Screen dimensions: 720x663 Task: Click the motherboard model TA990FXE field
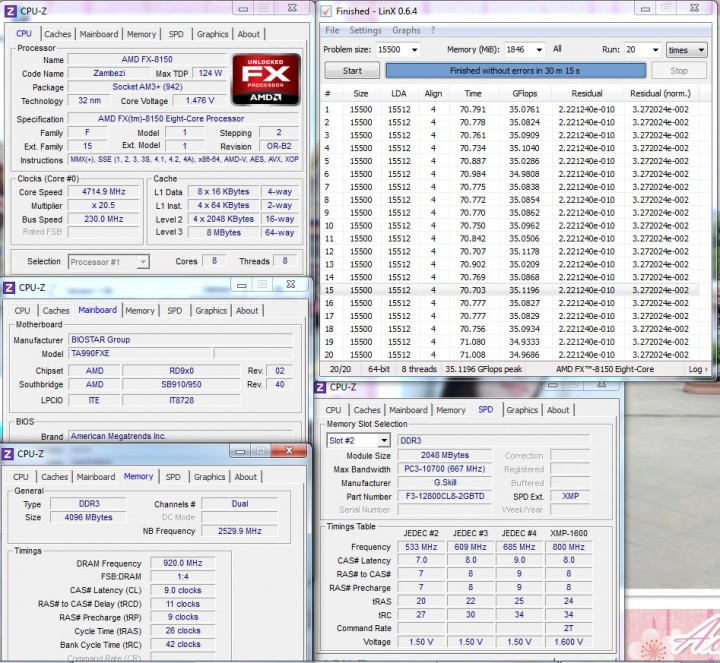140,353
